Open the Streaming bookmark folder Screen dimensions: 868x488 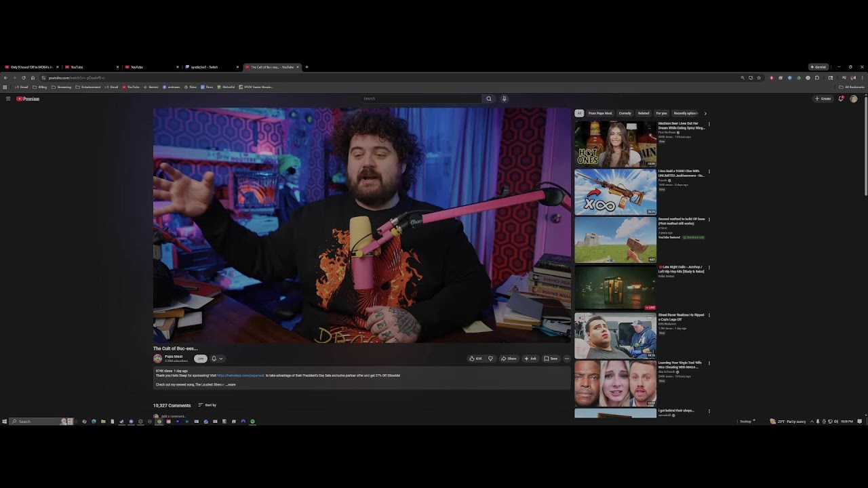[x=62, y=87]
